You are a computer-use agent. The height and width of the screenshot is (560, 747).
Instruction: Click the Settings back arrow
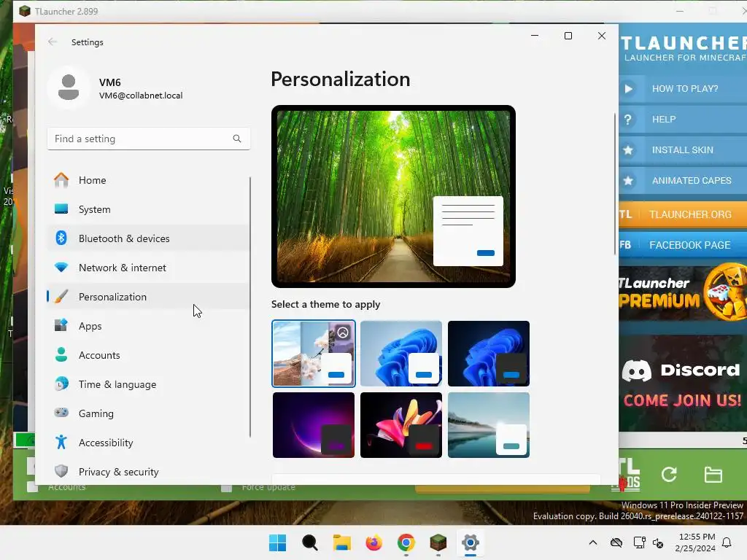pyautogui.click(x=53, y=42)
